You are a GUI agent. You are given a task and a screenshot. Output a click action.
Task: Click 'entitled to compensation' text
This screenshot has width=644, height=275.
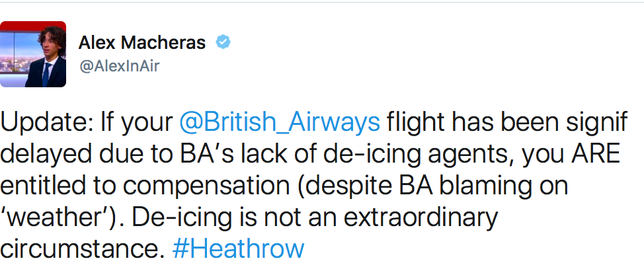145,187
